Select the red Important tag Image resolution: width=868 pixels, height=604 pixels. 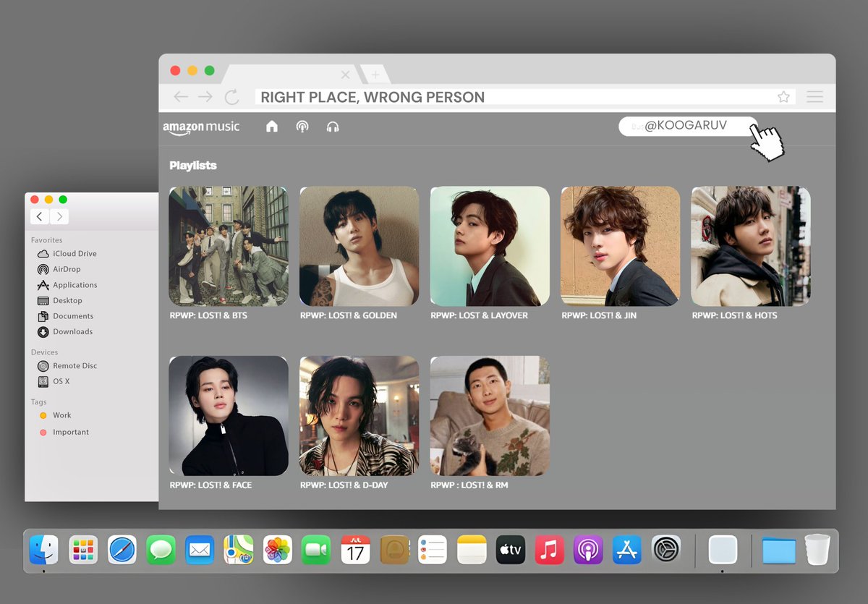pos(64,432)
